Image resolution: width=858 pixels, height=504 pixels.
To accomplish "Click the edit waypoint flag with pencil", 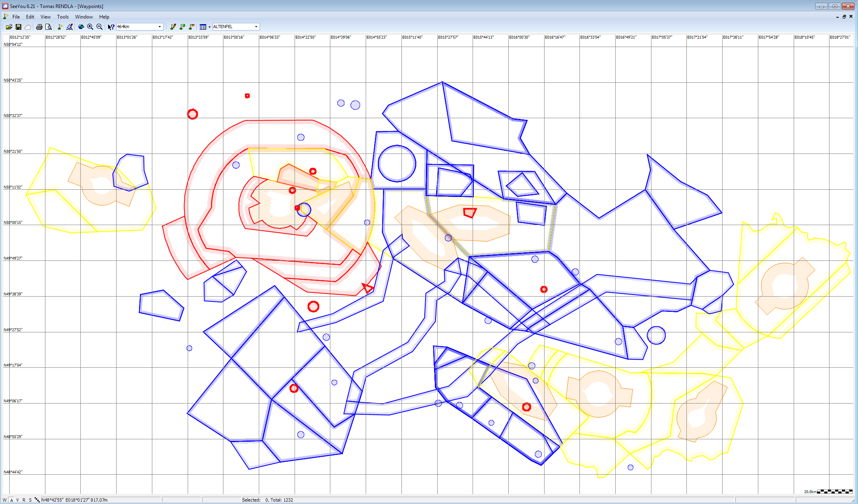I will [173, 27].
